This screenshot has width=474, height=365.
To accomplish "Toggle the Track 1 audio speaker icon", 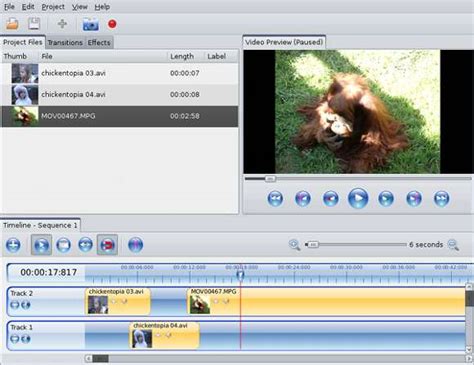I will pyautogui.click(x=26, y=339).
